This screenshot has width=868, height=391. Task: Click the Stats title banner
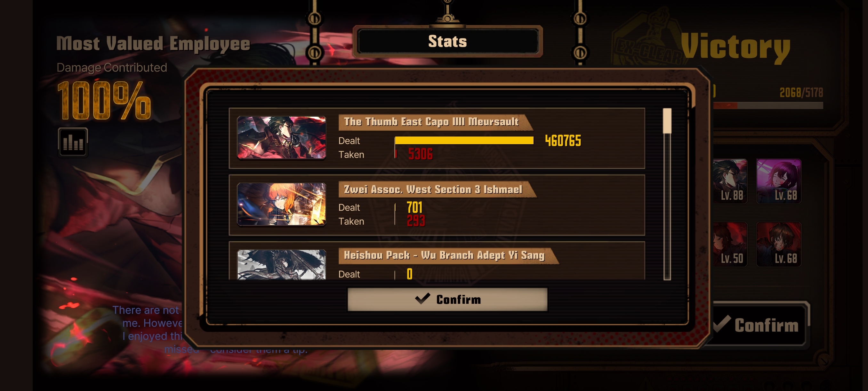pos(447,41)
